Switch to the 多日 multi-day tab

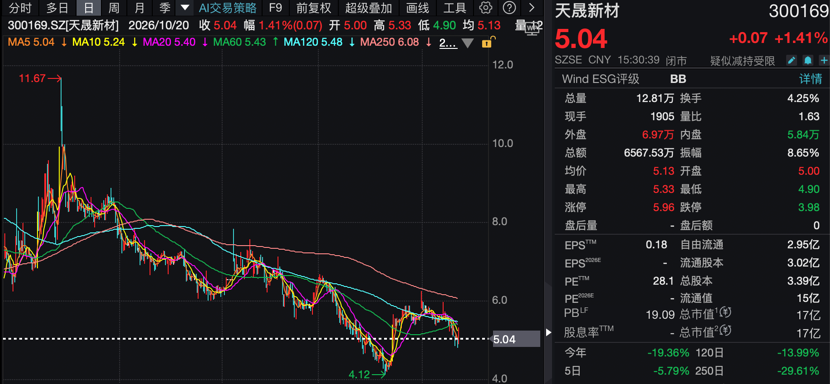(x=57, y=7)
